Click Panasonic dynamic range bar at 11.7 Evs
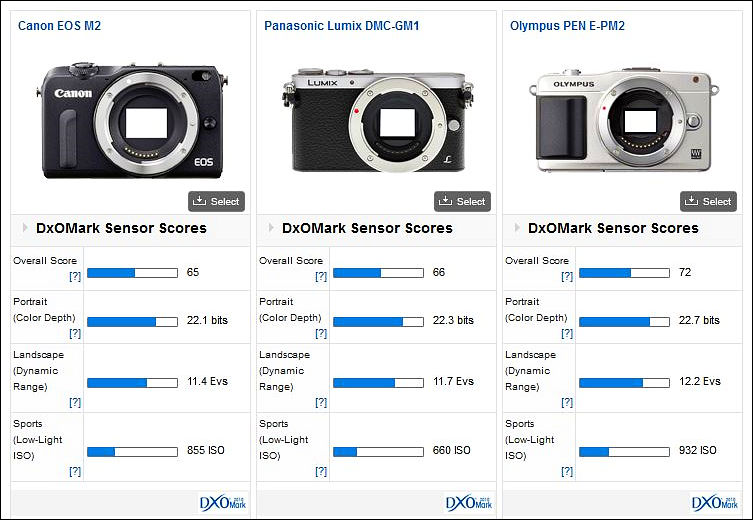Viewport: 753px width, 520px height. pos(378,383)
